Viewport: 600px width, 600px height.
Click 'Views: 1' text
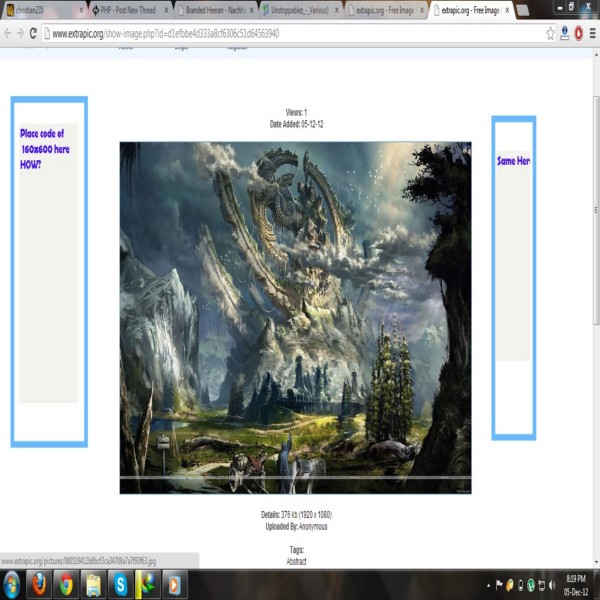(296, 112)
